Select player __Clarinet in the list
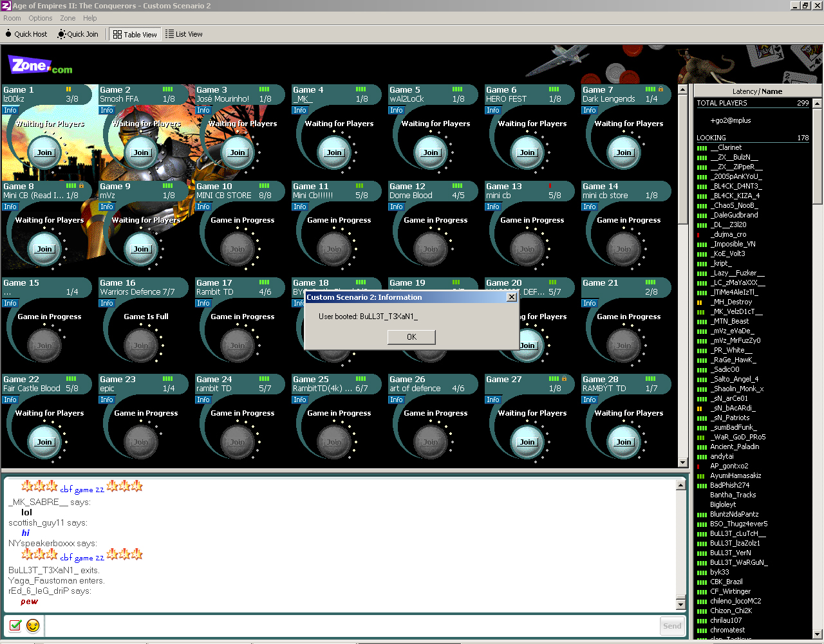 [x=726, y=147]
